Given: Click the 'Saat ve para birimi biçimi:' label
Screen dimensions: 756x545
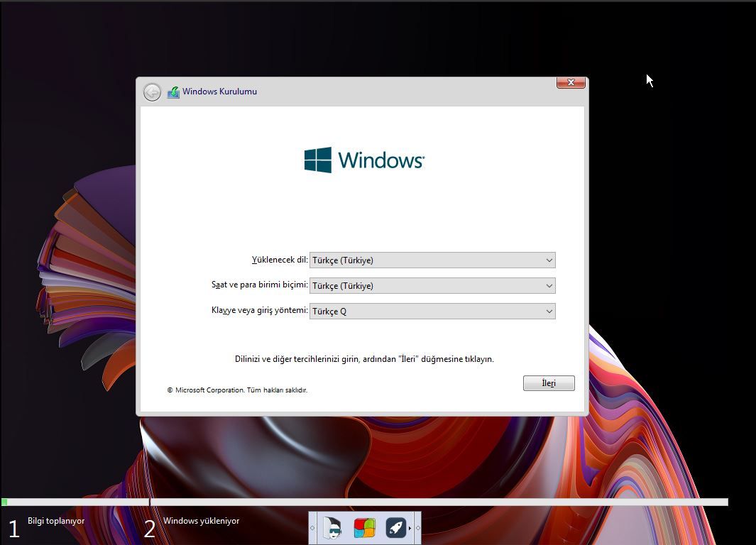Looking at the screenshot, I should (x=259, y=285).
